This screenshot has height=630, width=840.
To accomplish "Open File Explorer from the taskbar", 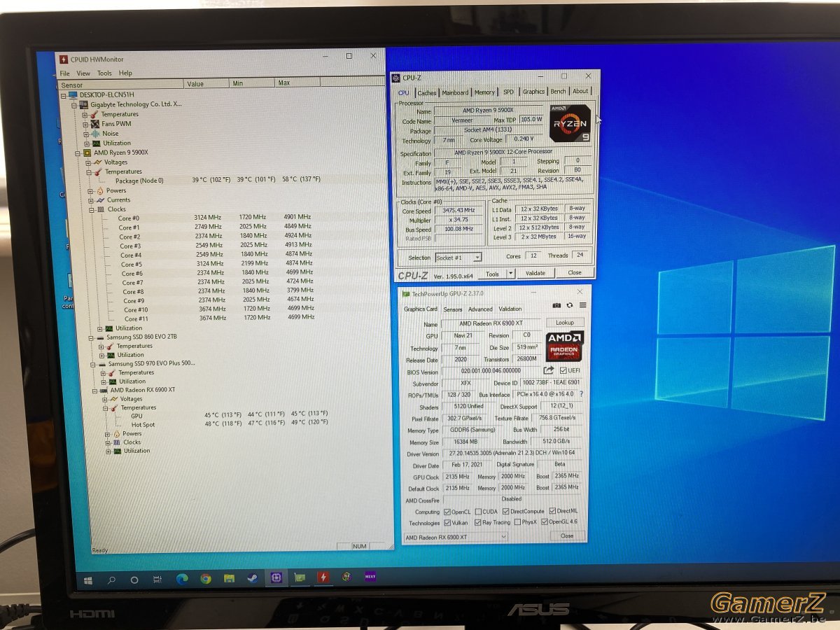I will (229, 579).
